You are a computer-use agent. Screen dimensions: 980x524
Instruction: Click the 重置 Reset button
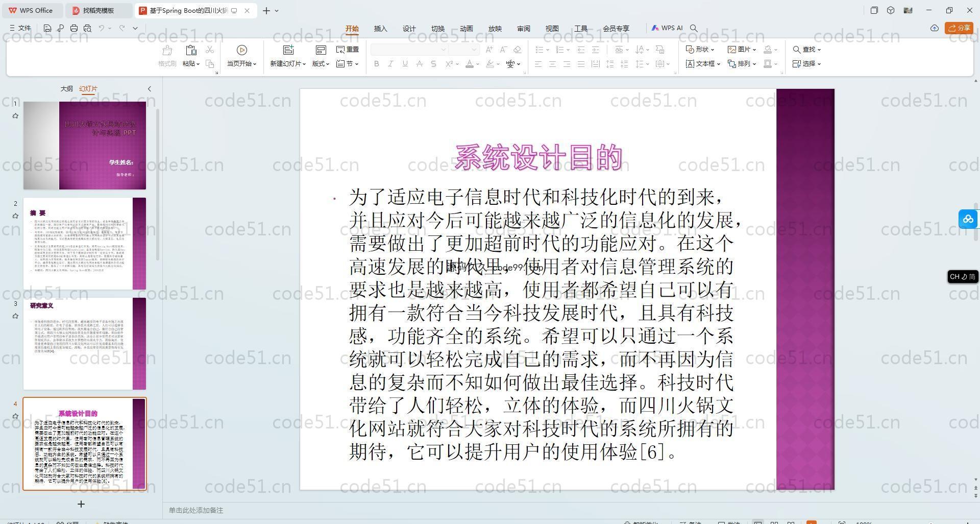click(348, 50)
